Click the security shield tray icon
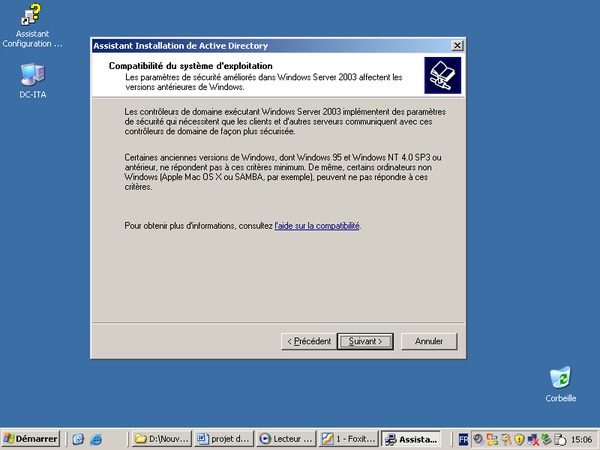600x450 pixels. click(x=519, y=439)
